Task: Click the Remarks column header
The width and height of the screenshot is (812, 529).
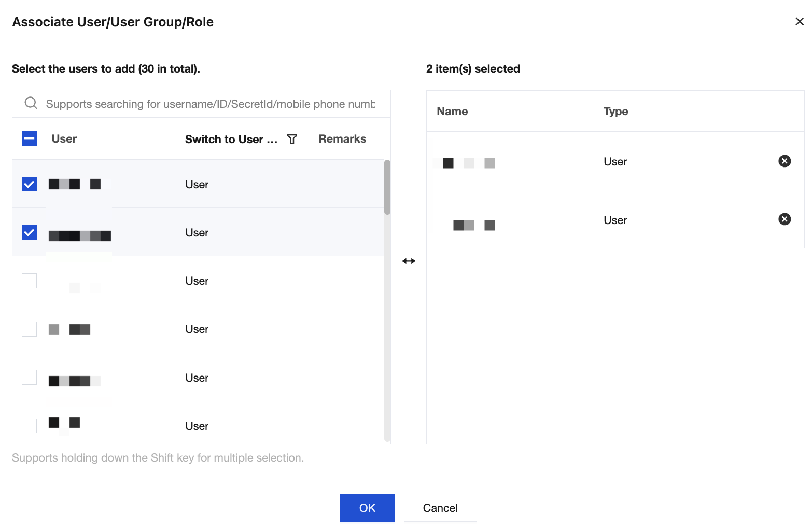Action: click(x=342, y=139)
